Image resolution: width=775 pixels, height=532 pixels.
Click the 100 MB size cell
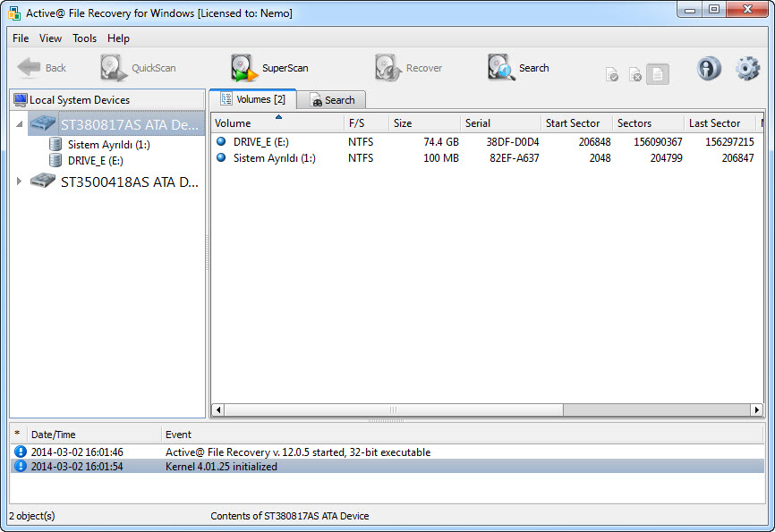click(x=441, y=158)
